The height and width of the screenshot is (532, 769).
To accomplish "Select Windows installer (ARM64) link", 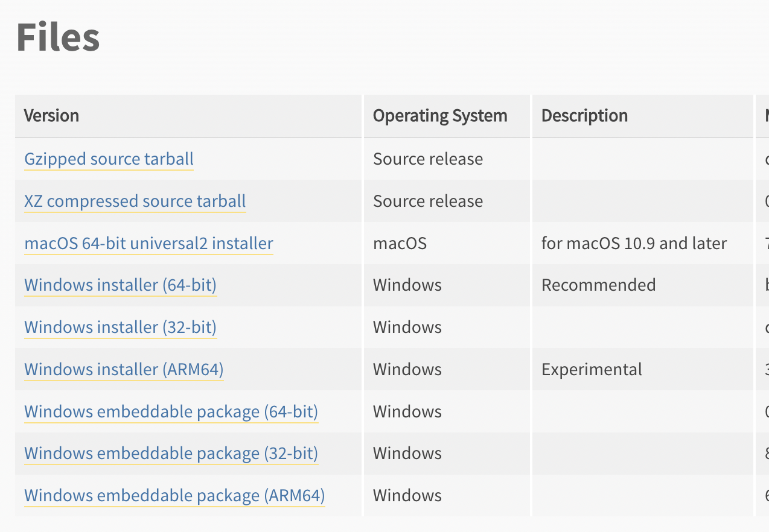I will pyautogui.click(x=124, y=369).
